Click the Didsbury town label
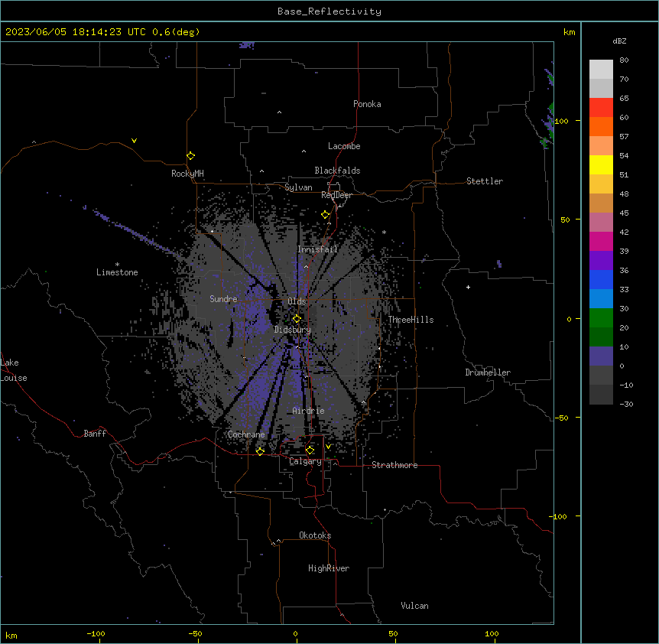The image size is (659, 644). pyautogui.click(x=293, y=330)
